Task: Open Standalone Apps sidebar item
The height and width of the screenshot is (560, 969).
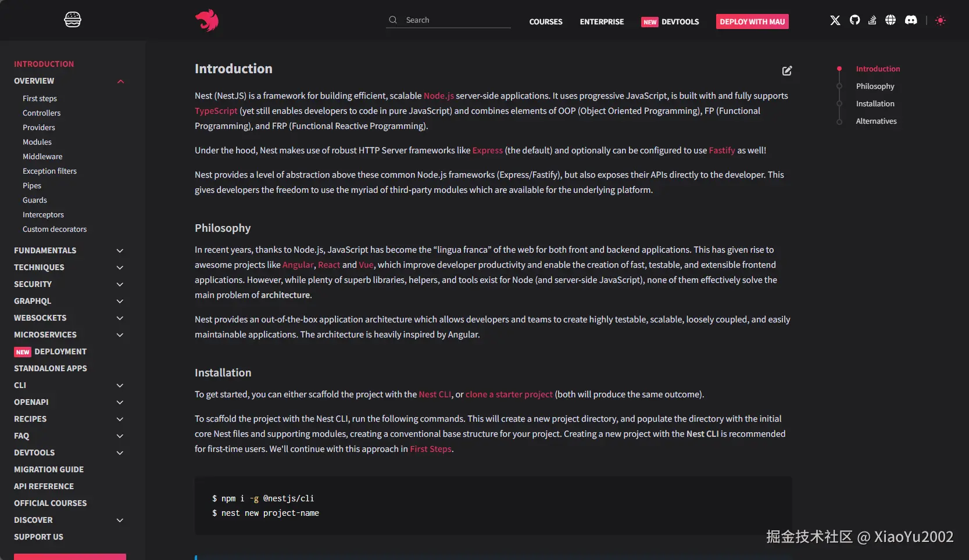Action: click(51, 368)
